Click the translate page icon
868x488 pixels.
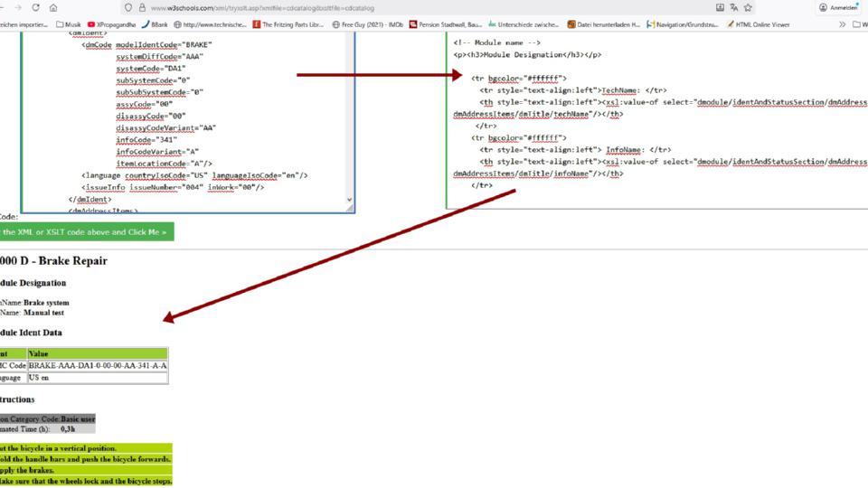(732, 7)
